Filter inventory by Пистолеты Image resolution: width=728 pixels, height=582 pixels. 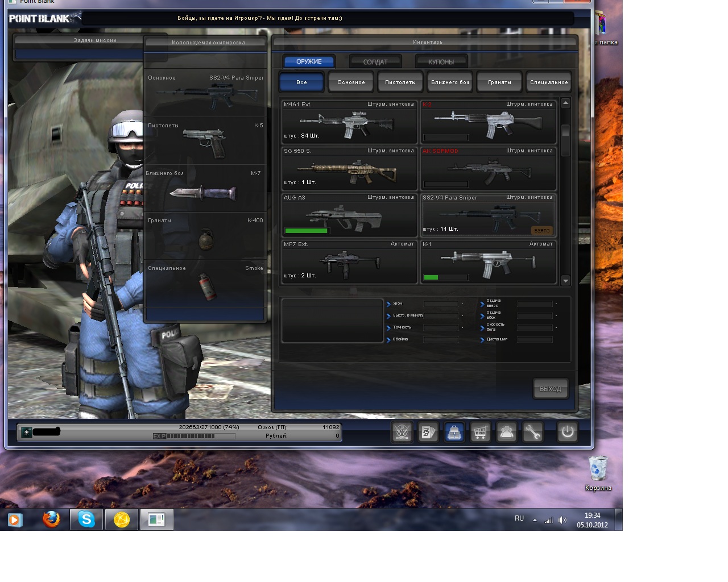[400, 82]
